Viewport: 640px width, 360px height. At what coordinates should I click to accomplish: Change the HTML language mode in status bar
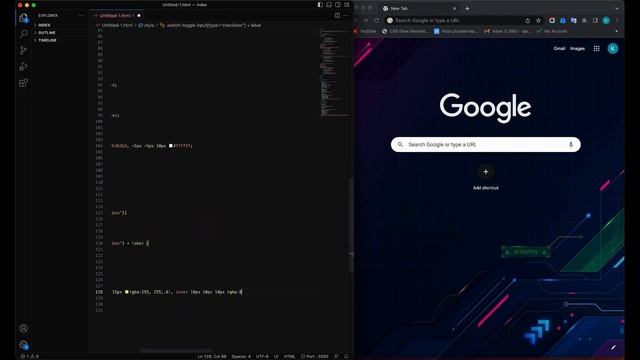point(289,356)
